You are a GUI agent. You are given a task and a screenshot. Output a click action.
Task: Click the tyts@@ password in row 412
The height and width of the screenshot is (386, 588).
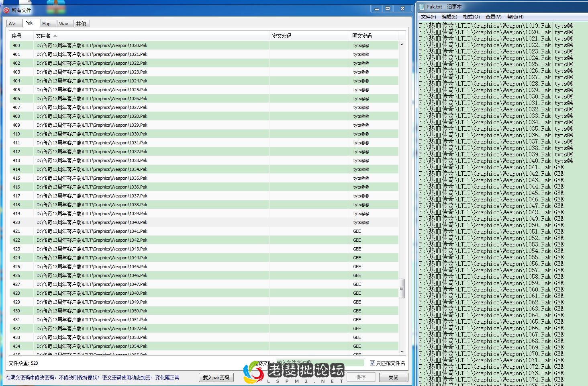point(361,152)
